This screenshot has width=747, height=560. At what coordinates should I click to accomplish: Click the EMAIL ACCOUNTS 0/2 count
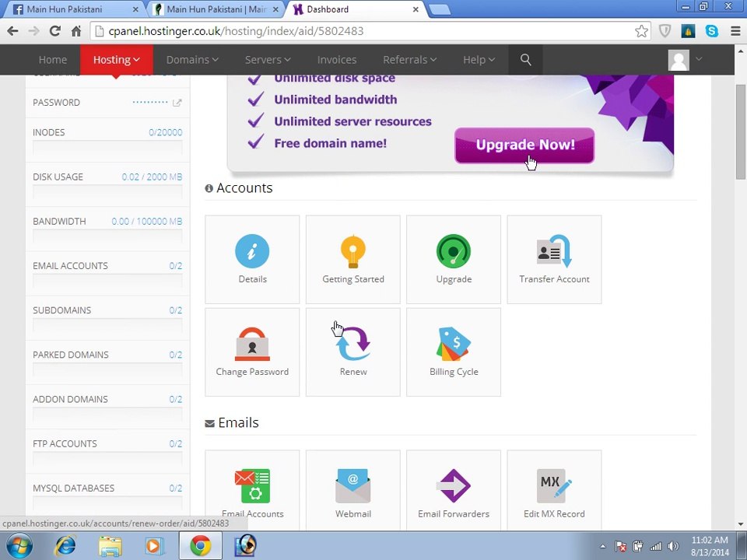coord(175,266)
